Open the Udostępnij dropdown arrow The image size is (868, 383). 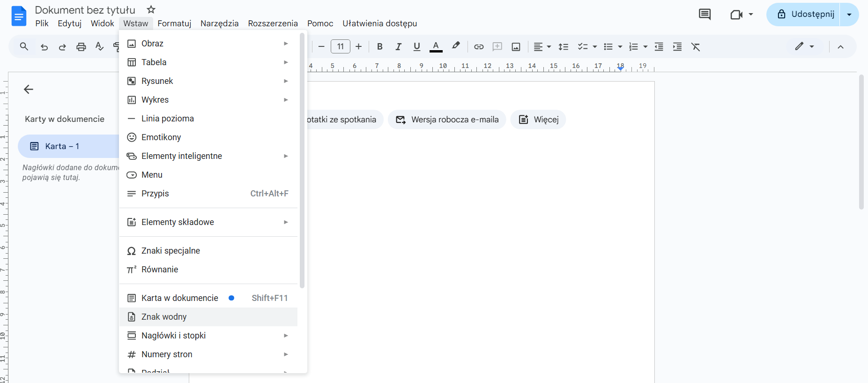point(849,15)
